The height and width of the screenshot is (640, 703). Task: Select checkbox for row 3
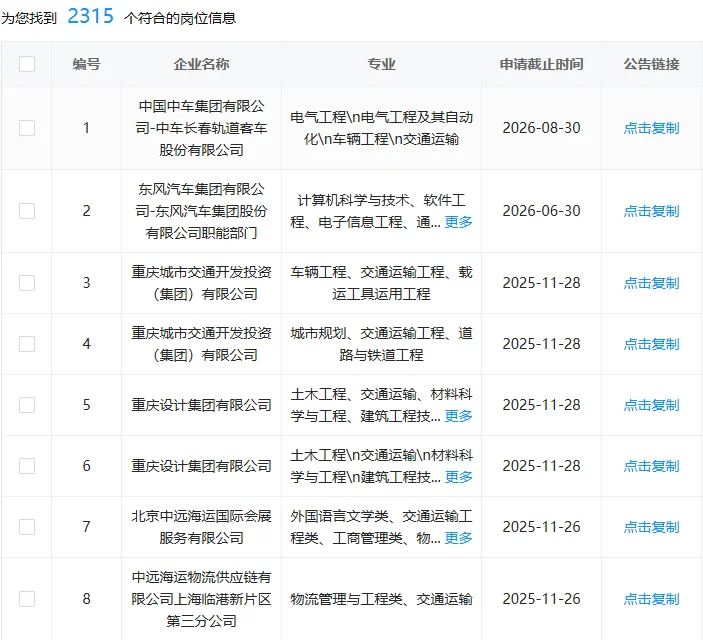pos(27,283)
